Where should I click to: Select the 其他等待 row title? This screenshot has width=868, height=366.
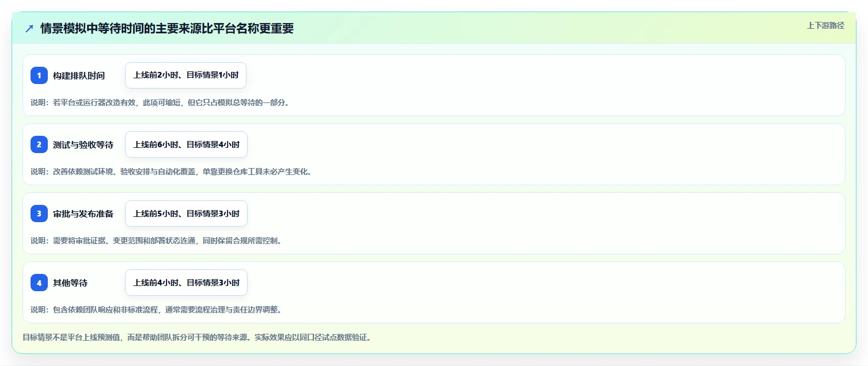coord(70,283)
